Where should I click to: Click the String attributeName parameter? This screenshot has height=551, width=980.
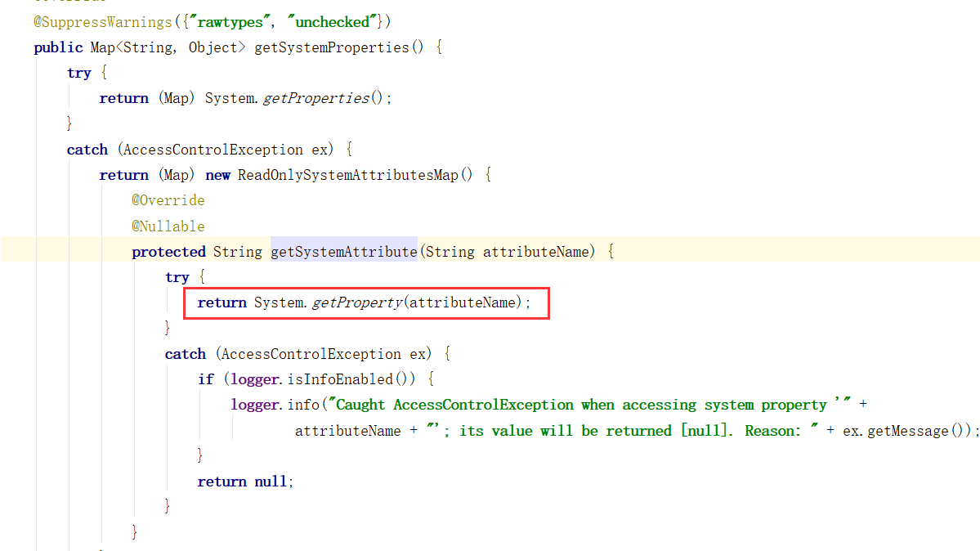pyautogui.click(x=508, y=252)
